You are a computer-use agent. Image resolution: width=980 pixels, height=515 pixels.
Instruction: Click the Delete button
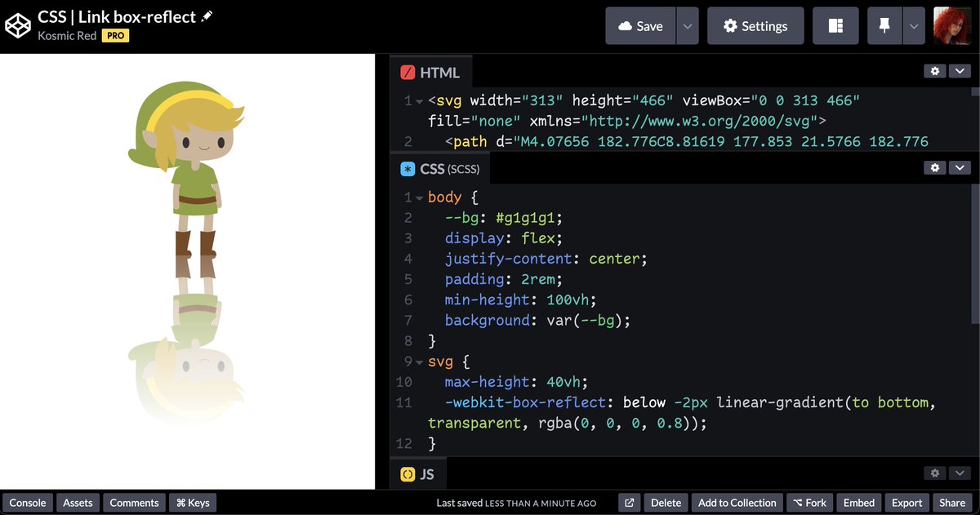666,503
